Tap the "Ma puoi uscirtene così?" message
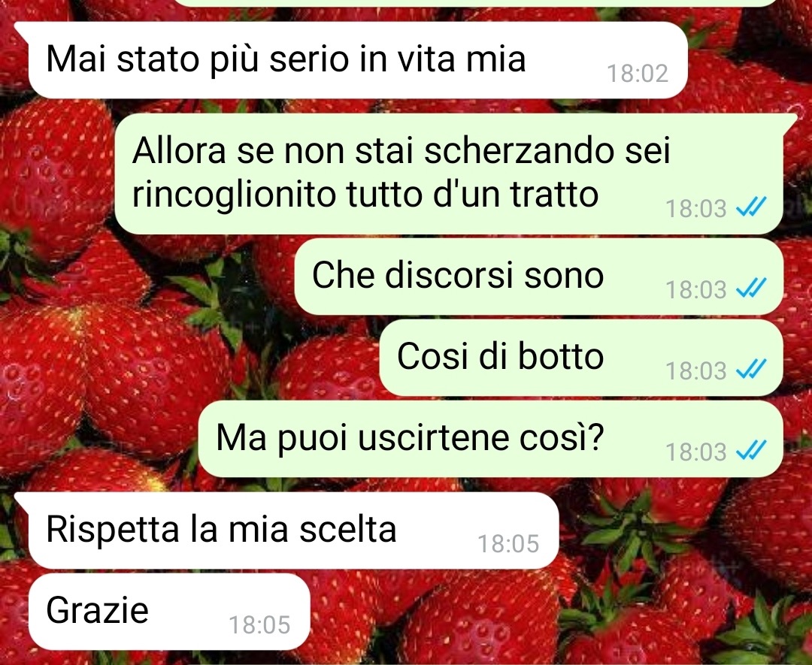Screen dimensions: 812x665 tap(490, 439)
